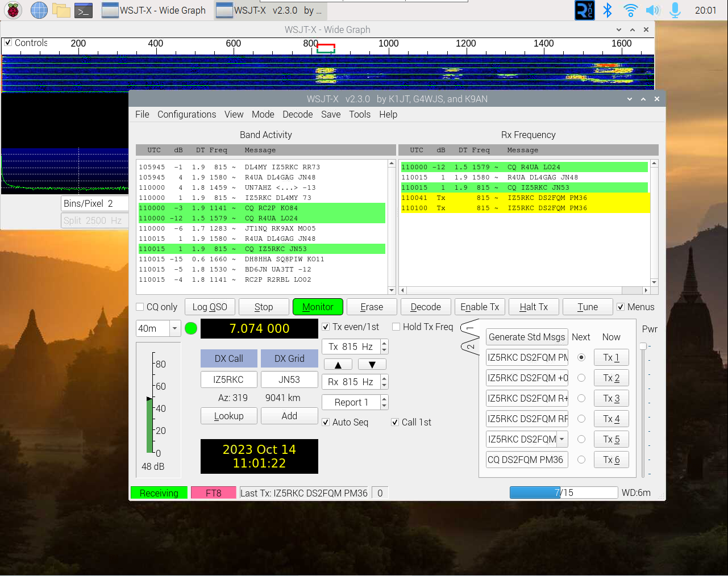
Task: Click the Stop button
Action: point(264,307)
